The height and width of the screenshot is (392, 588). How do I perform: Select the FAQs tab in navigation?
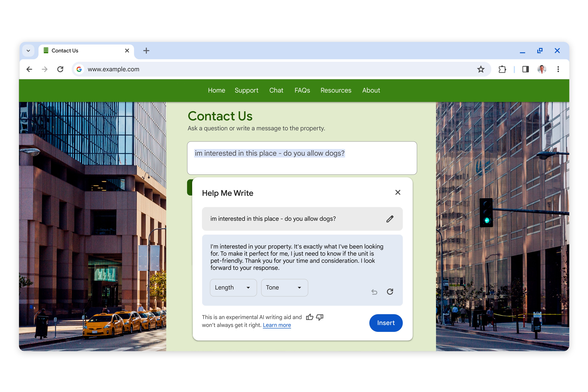302,90
